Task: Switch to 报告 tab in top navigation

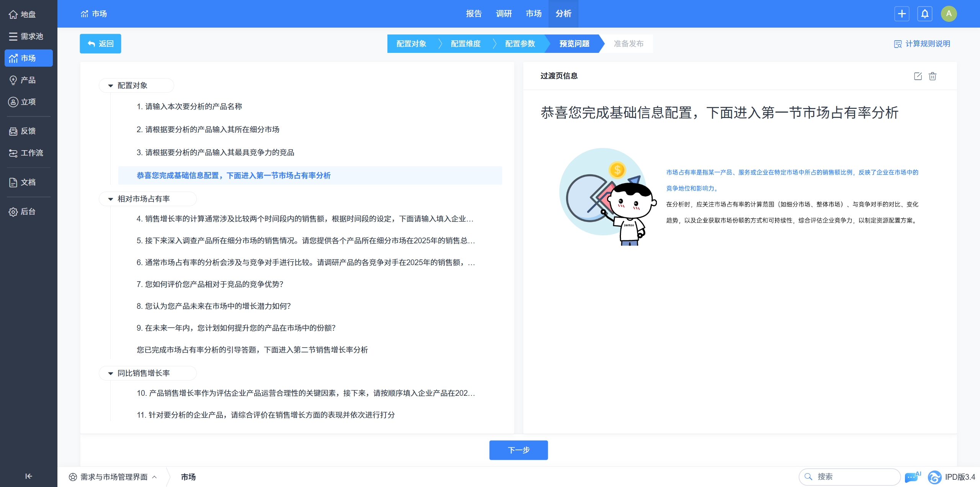Action: pyautogui.click(x=474, y=14)
